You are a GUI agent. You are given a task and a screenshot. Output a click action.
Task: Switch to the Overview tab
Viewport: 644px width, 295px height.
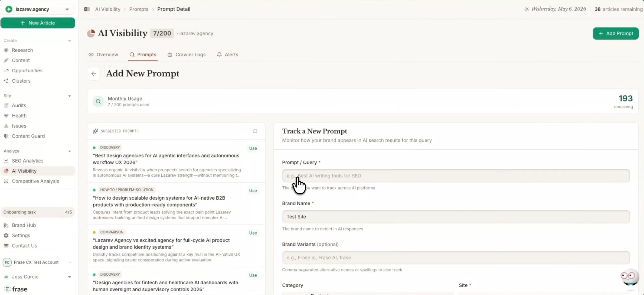(103, 55)
